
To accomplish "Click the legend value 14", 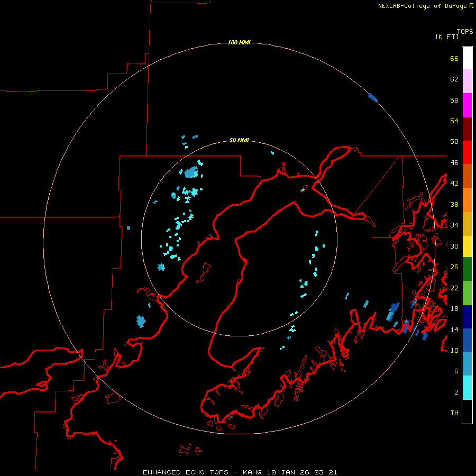I will click(x=454, y=329).
